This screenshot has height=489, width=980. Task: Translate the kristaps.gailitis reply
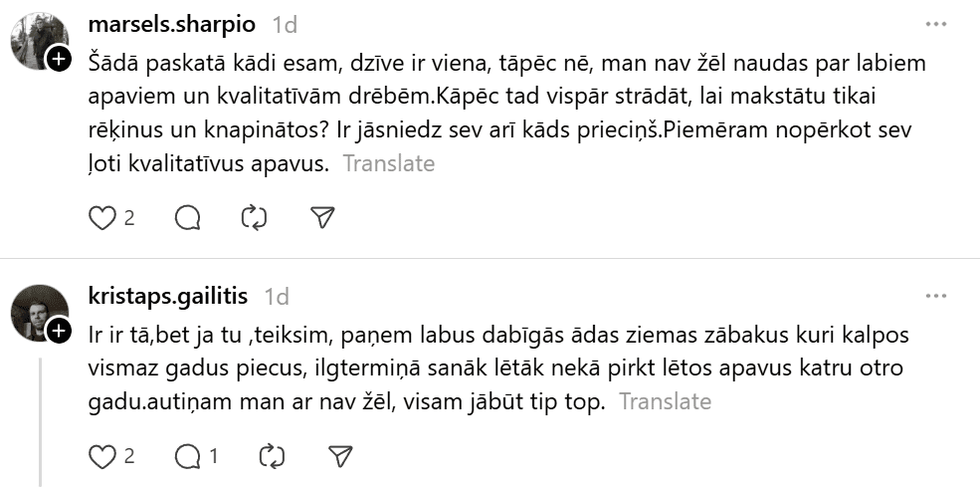pyautogui.click(x=665, y=401)
